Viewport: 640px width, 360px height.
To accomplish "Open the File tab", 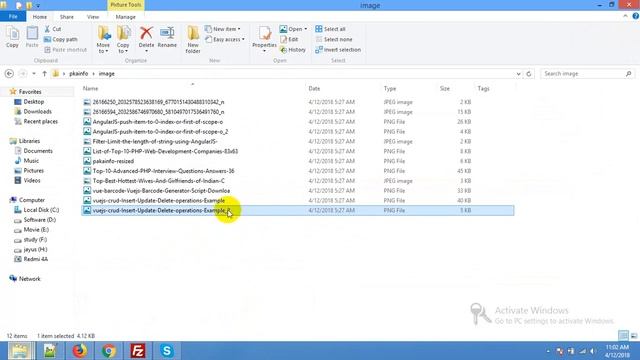I will [x=13, y=17].
